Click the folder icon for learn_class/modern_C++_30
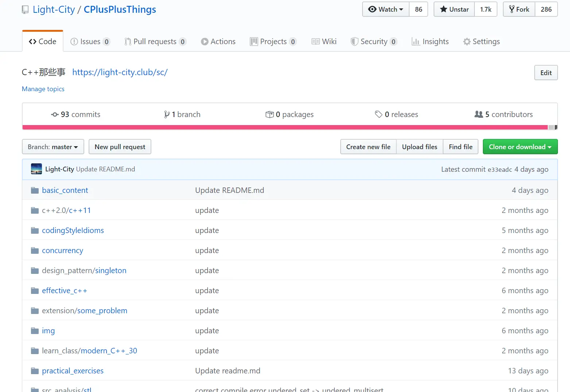This screenshot has width=570, height=392. point(35,351)
